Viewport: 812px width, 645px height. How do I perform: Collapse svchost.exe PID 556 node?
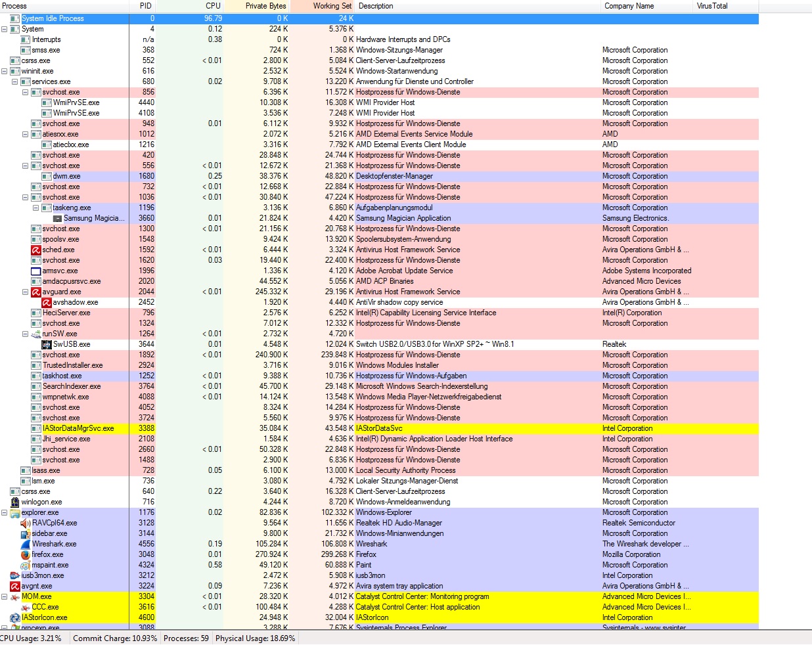click(x=26, y=166)
